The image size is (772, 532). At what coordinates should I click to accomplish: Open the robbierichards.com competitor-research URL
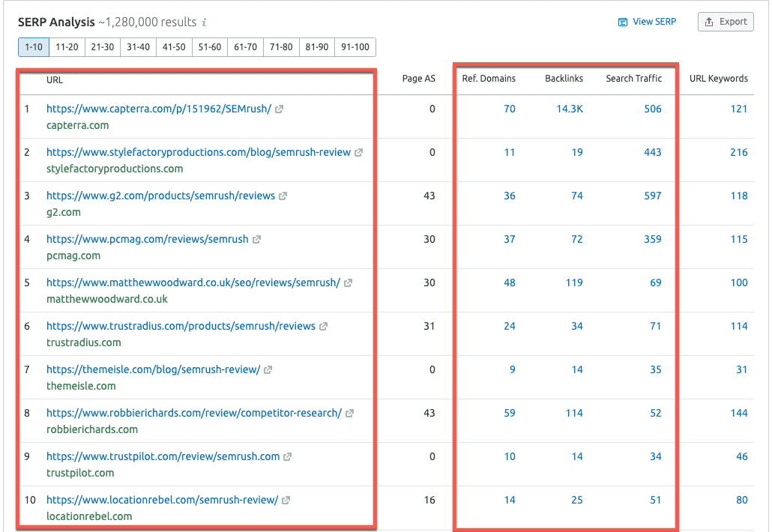pyautogui.click(x=193, y=414)
